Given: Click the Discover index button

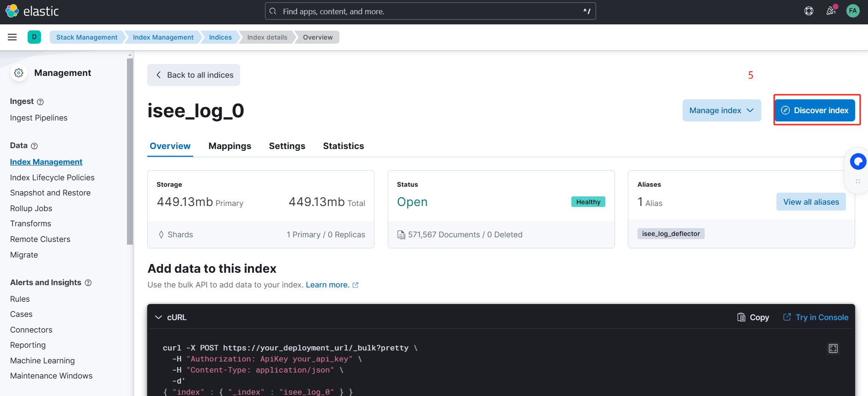Looking at the screenshot, I should 815,110.
